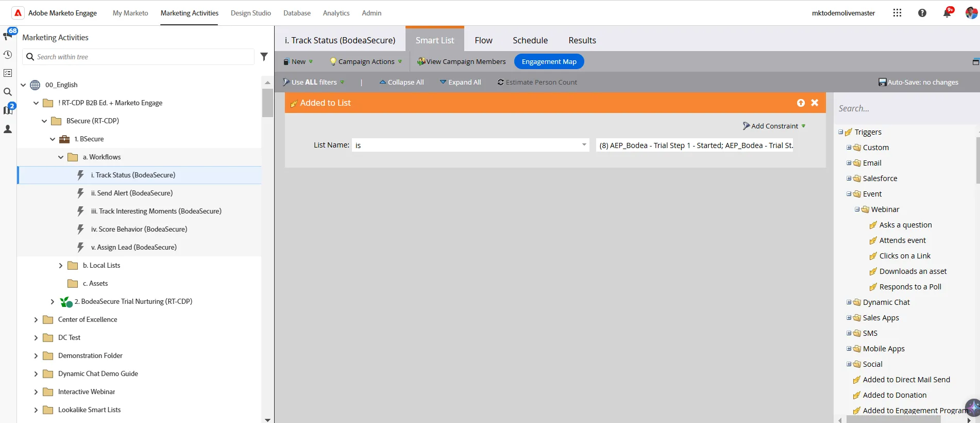This screenshot has height=423, width=980.
Task: Open the Design Studio menu
Action: pos(251,13)
